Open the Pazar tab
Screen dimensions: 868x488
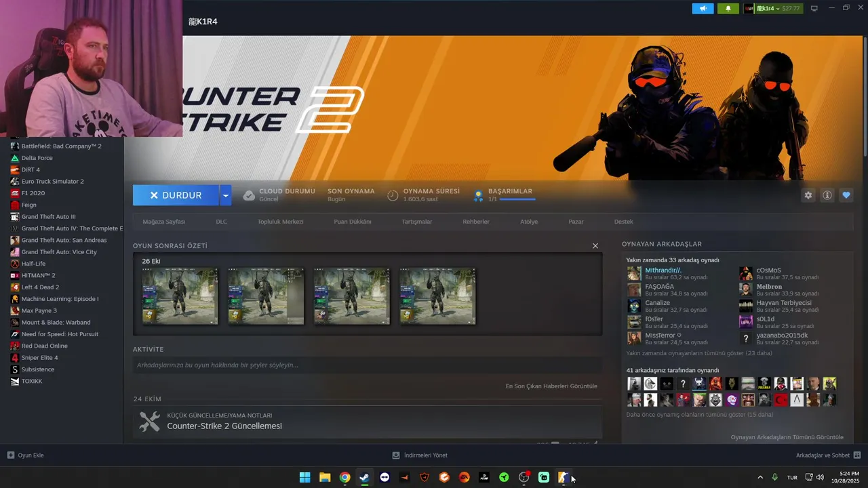click(576, 222)
